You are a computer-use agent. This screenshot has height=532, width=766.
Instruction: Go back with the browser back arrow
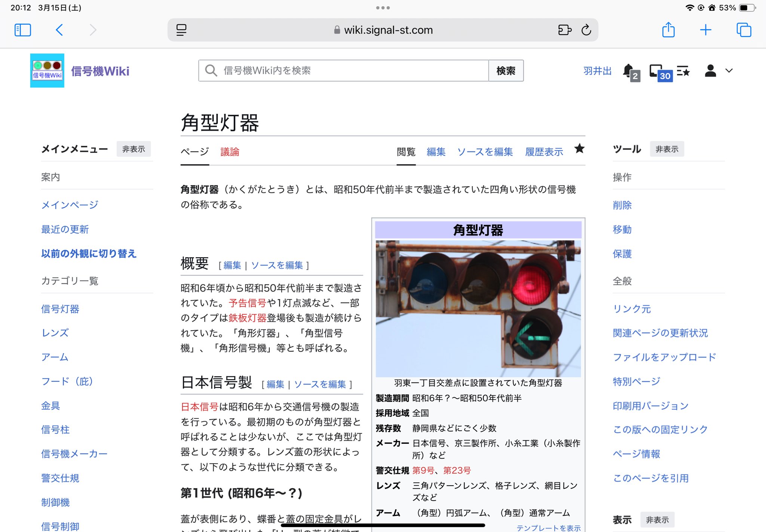pos(59,30)
